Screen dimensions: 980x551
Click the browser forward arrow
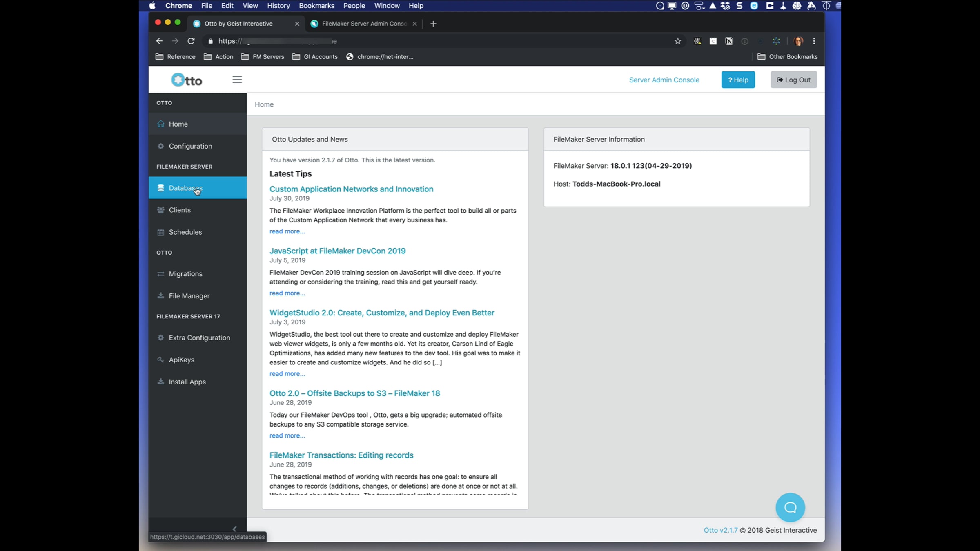175,41
